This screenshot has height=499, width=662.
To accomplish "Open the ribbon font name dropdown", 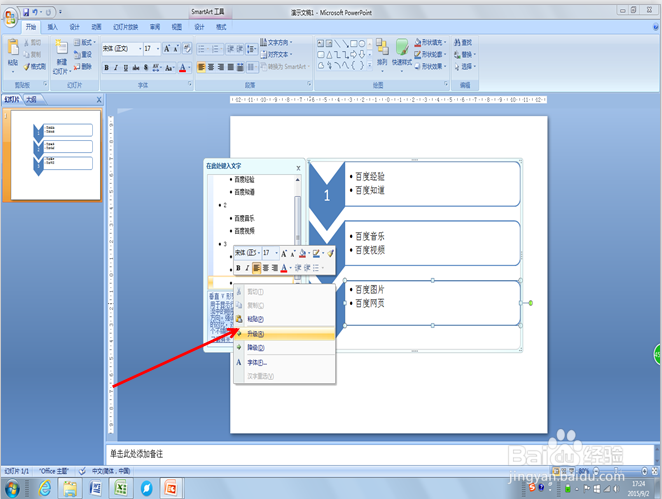I will pyautogui.click(x=140, y=49).
